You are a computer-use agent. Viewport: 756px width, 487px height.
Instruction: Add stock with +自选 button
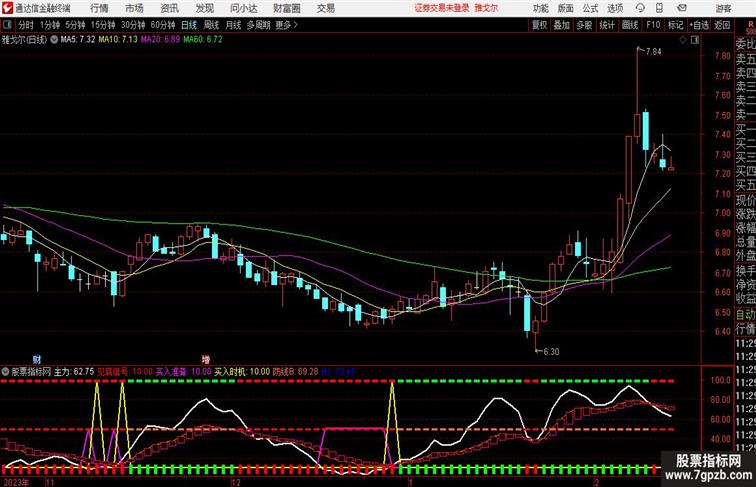point(699,25)
